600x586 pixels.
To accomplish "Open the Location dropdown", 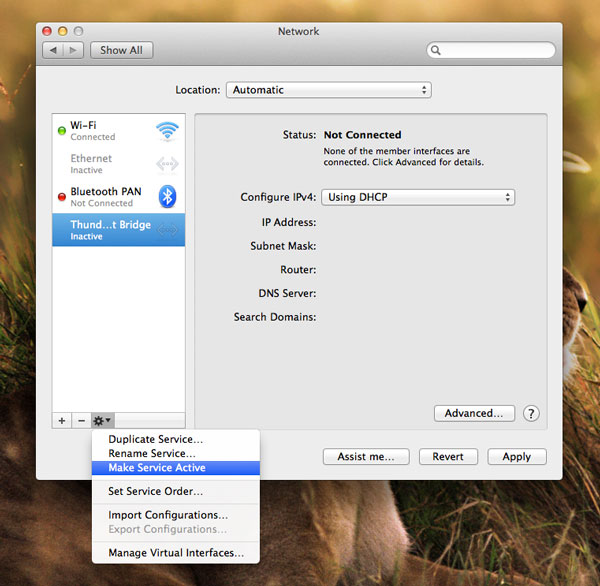I will tap(329, 90).
